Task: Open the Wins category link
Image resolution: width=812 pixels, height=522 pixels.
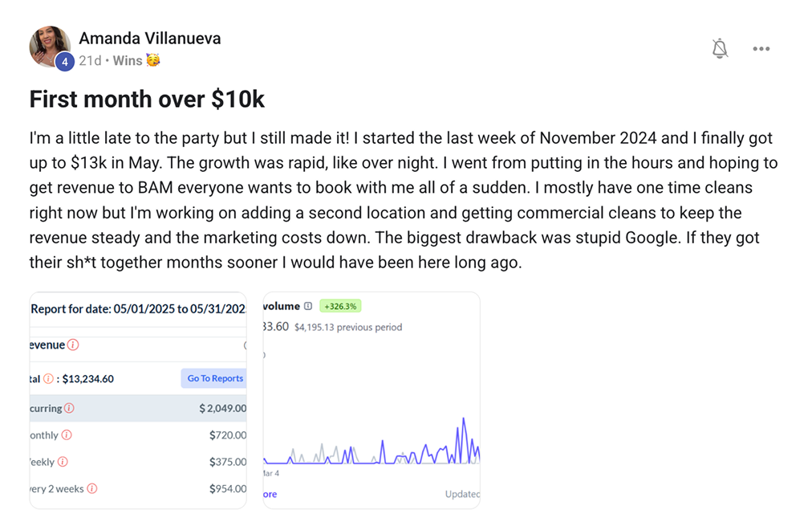Action: 127,61
